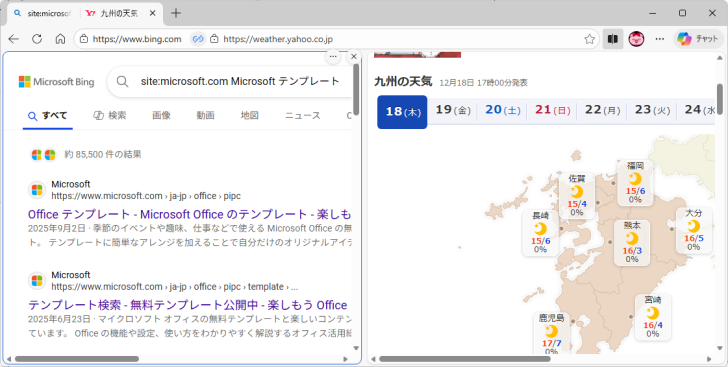Screen dimensions: 728x367
Task: Click weather pane vertical scrollbar thumb
Action: point(720,99)
